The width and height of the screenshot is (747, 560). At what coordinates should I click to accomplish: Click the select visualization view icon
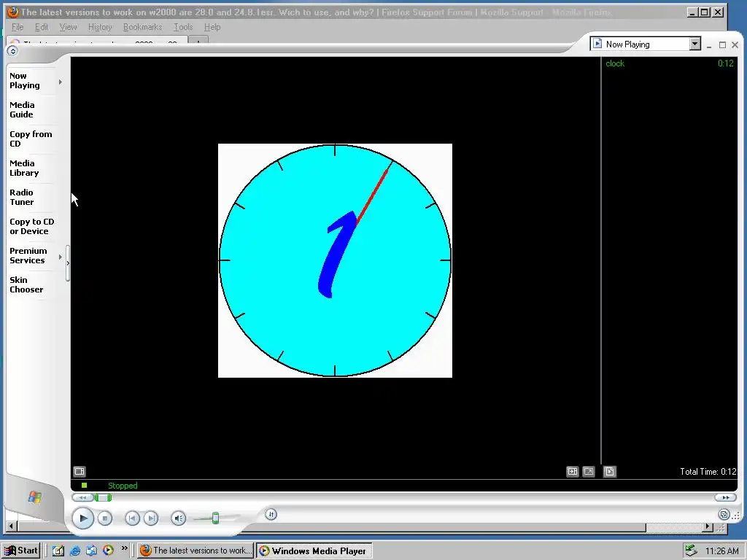[572, 472]
